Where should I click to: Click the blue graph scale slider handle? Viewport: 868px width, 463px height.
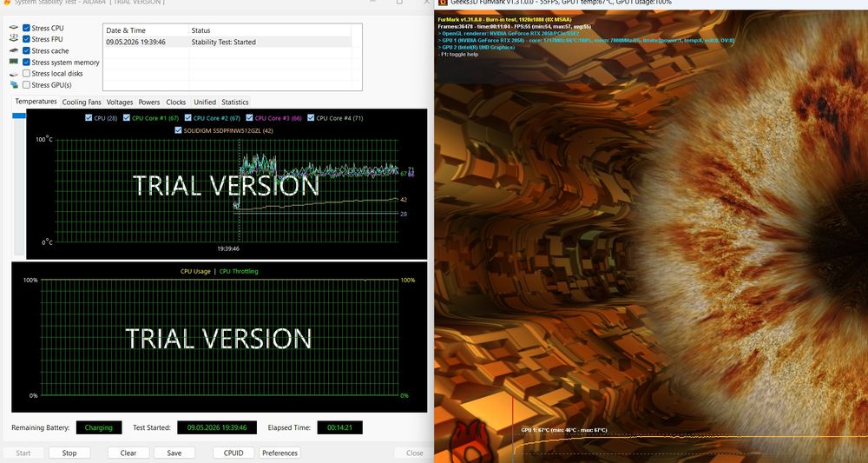pyautogui.click(x=19, y=116)
